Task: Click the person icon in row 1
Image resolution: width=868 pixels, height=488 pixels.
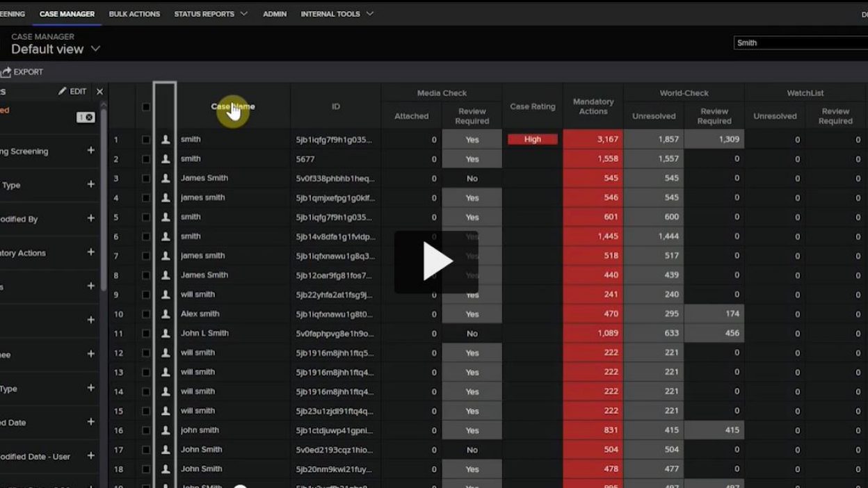Action: pyautogui.click(x=166, y=140)
